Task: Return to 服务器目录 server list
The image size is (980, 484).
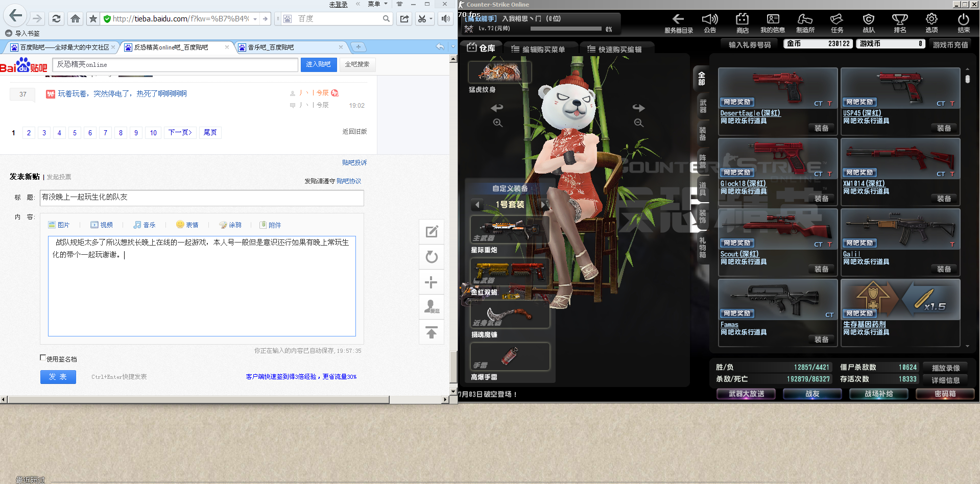Action: coord(679,23)
